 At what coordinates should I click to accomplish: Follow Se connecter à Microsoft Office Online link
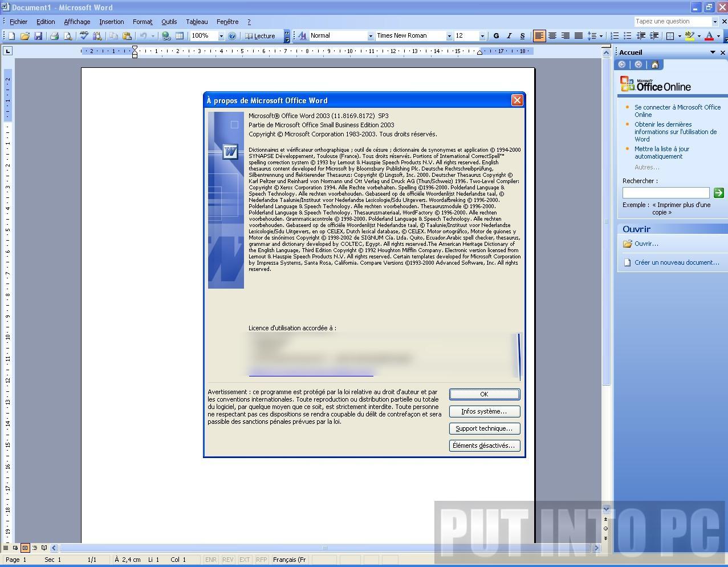tap(677, 111)
